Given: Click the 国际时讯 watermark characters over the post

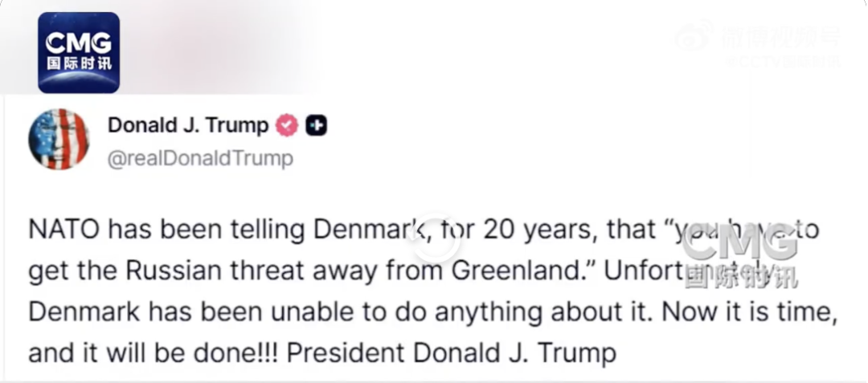Looking at the screenshot, I should pyautogui.click(x=740, y=275).
